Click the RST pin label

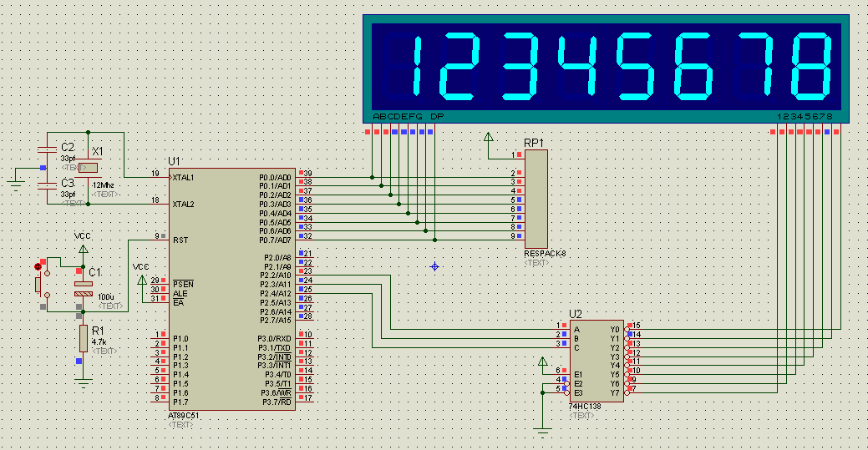(180, 240)
